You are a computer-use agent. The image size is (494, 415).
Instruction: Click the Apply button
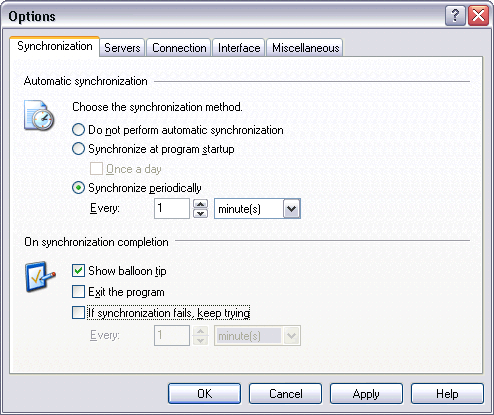pos(366,394)
